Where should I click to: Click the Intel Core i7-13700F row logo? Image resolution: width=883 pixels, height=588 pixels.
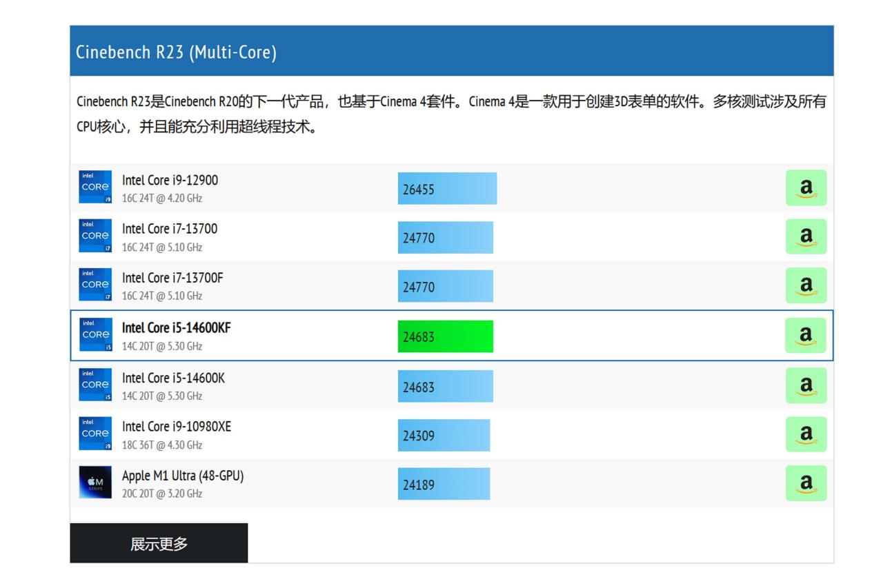pyautogui.click(x=95, y=285)
